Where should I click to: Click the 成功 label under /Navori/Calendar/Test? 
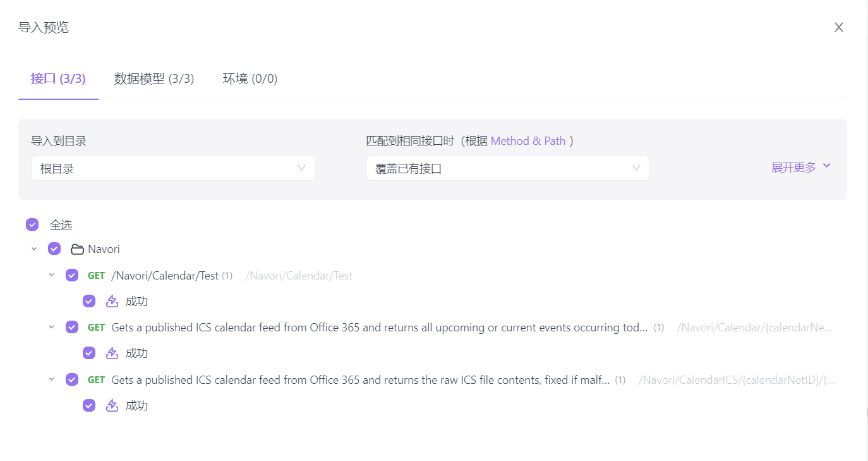[x=136, y=302]
